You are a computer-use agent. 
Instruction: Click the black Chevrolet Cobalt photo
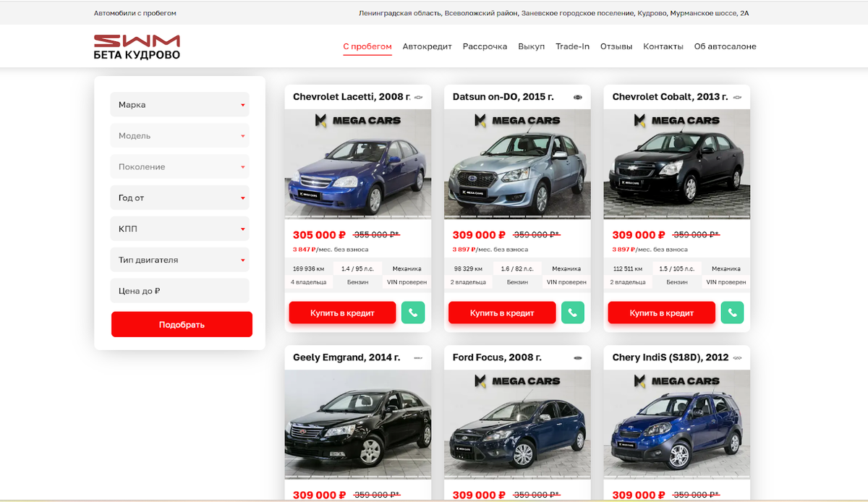tap(677, 164)
